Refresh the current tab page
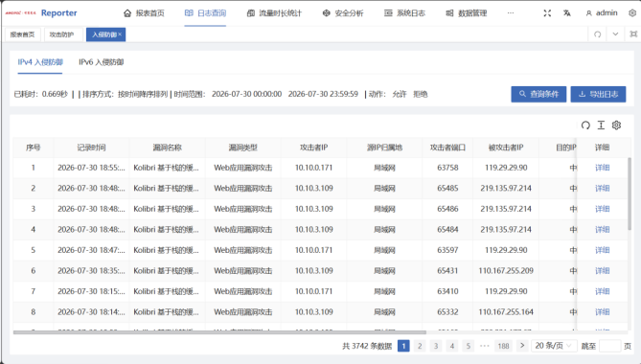 (597, 34)
